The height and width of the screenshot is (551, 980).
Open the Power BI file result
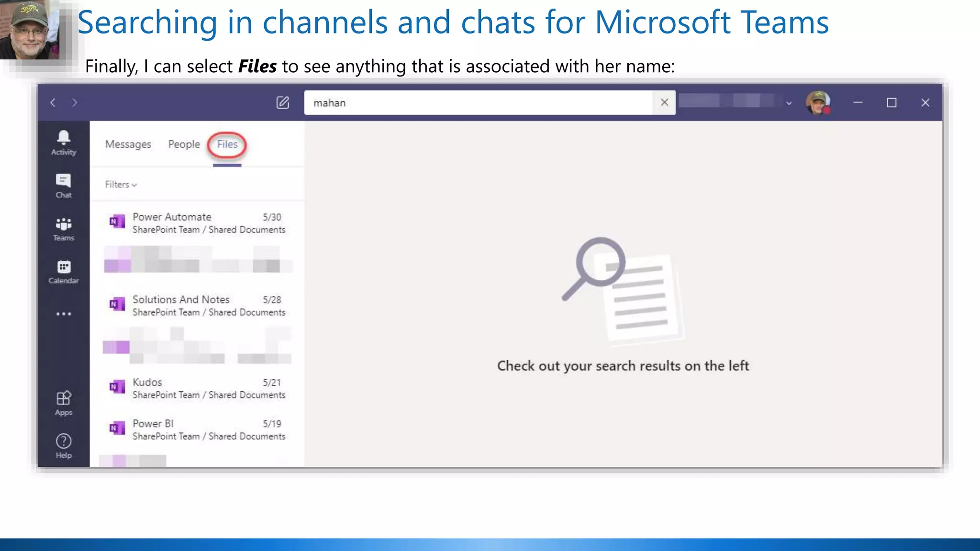coord(196,430)
